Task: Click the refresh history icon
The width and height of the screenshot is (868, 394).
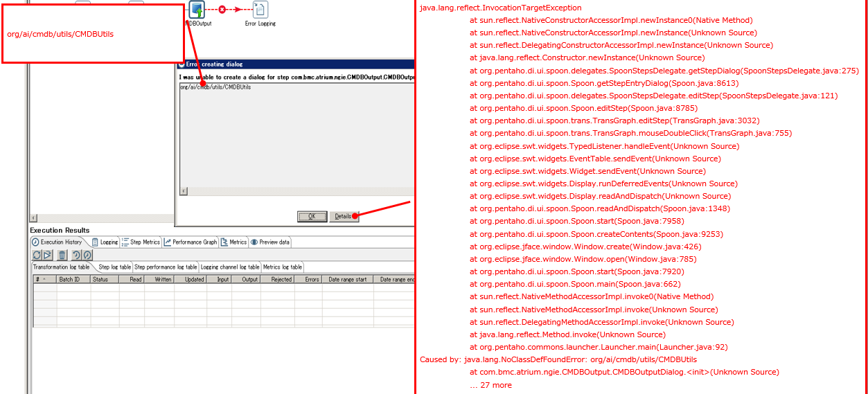Action: click(x=37, y=256)
